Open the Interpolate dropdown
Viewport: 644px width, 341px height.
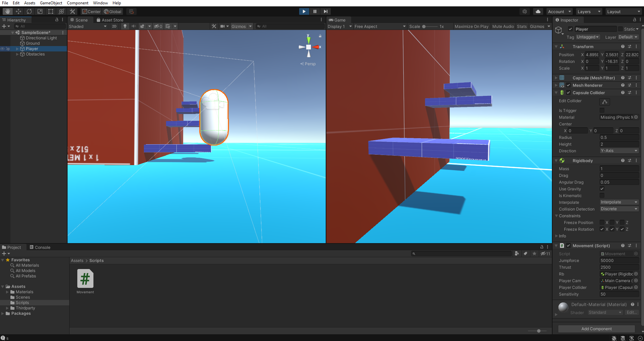point(619,202)
